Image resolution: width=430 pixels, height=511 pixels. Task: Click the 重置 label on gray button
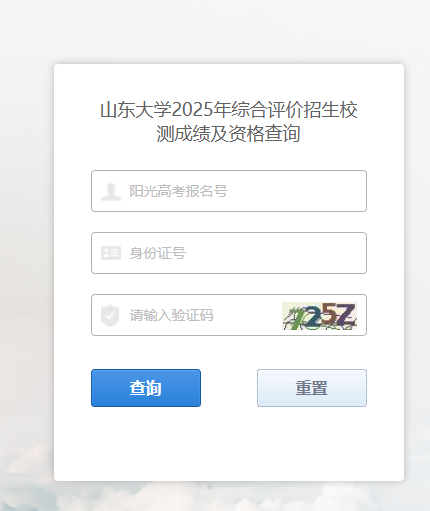[312, 388]
